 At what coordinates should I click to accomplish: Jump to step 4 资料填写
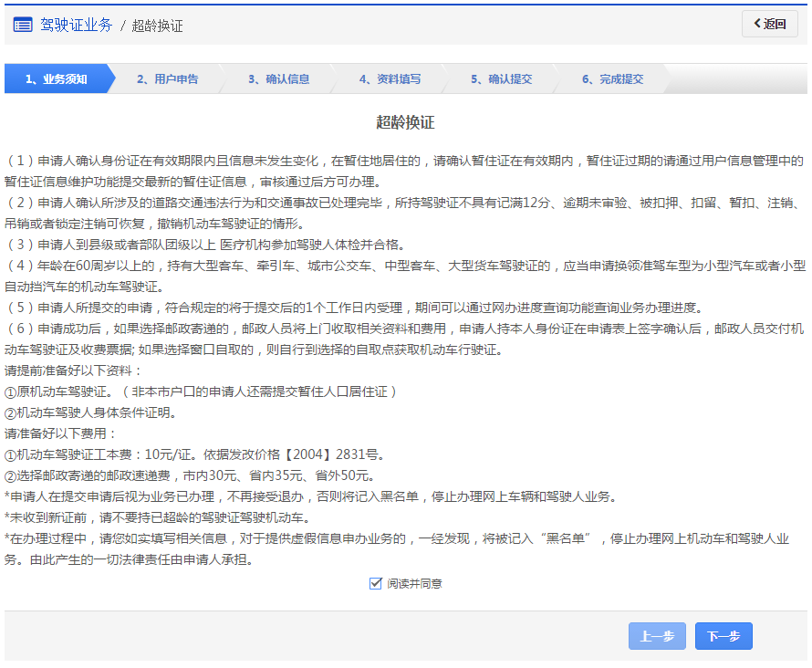[390, 79]
